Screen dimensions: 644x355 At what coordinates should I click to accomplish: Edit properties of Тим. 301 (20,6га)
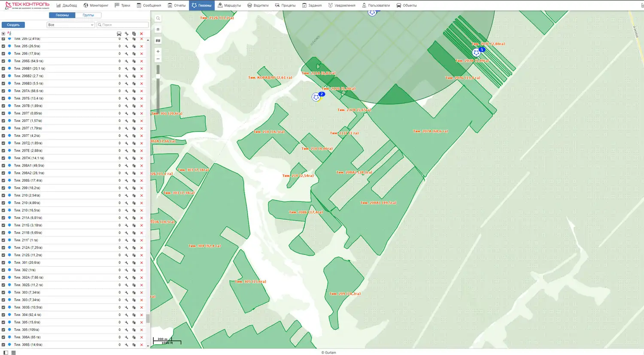pos(127,263)
